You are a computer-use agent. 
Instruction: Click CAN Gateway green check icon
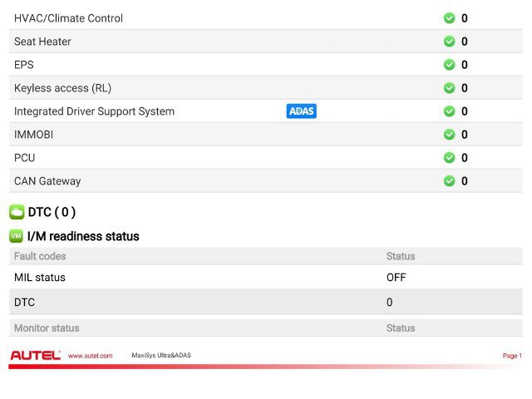click(449, 181)
